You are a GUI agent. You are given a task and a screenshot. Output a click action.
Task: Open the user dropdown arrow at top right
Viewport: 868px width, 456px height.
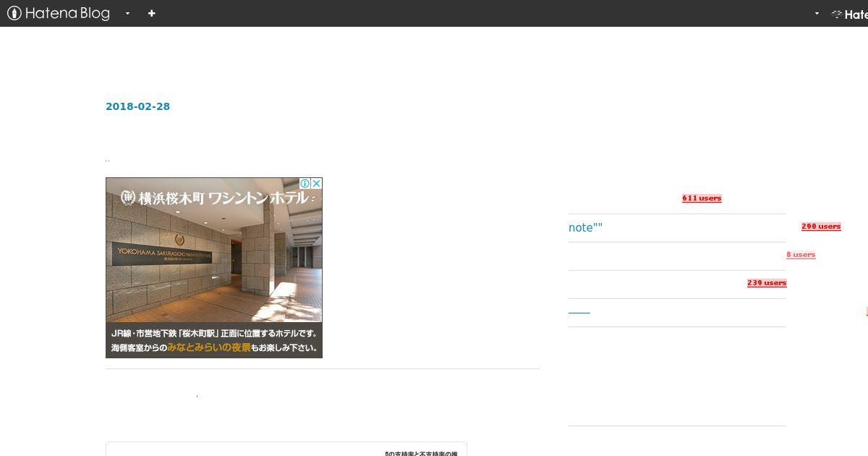tap(817, 13)
